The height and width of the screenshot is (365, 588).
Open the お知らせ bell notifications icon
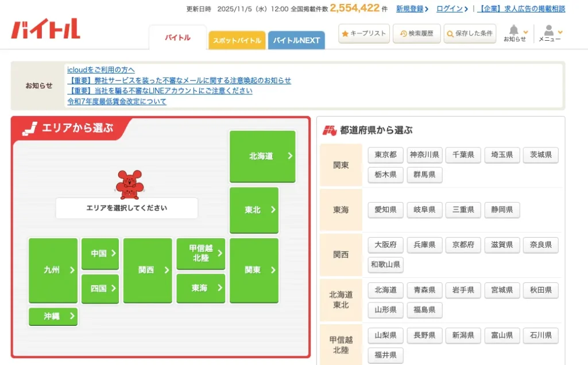click(x=514, y=30)
